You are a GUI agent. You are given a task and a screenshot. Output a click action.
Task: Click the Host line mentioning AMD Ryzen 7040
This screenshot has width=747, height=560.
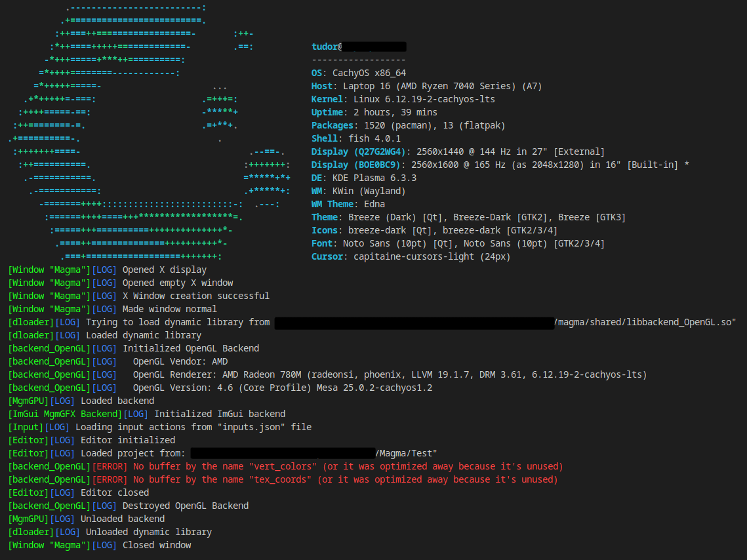tap(426, 86)
